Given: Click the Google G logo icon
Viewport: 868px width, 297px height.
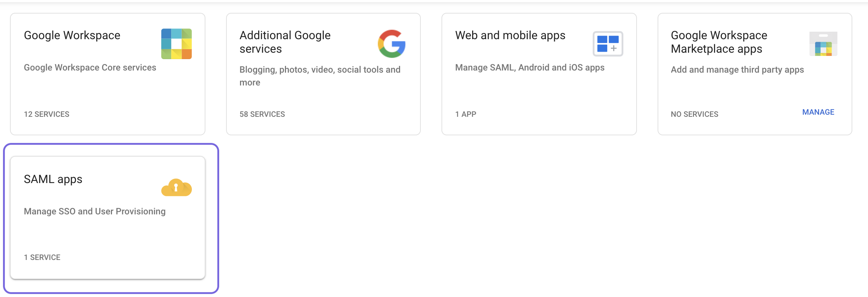Looking at the screenshot, I should point(392,44).
